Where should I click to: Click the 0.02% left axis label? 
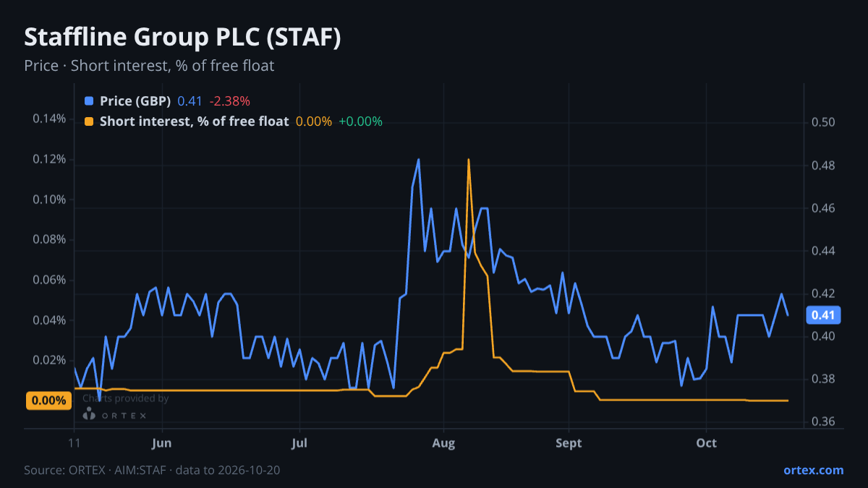tap(49, 360)
